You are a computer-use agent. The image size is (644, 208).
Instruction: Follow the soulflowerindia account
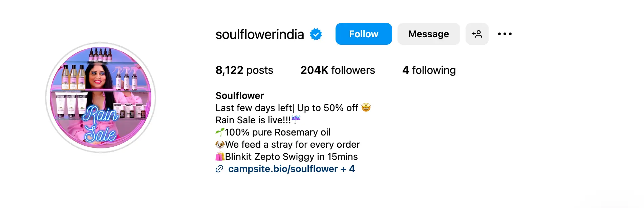(363, 34)
